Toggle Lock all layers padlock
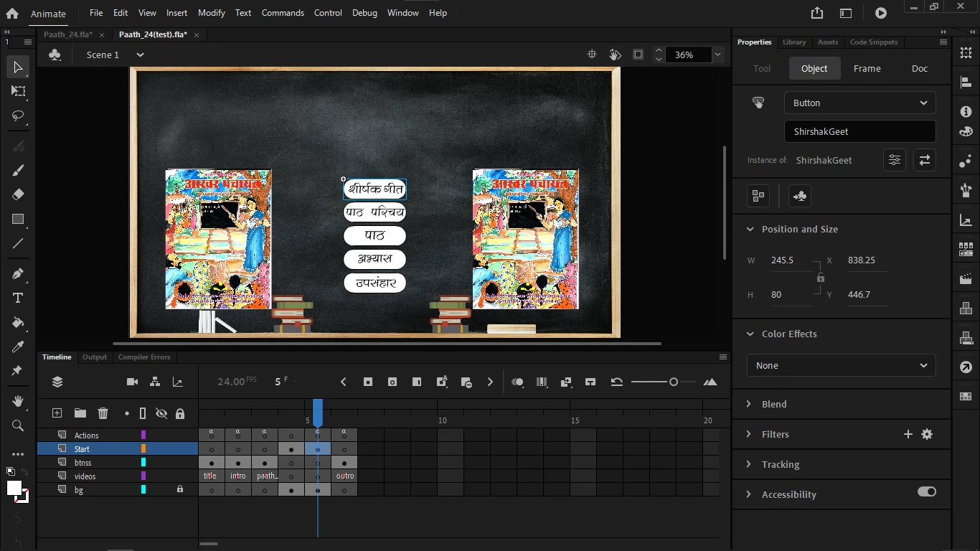This screenshot has width=980, height=551. [180, 413]
